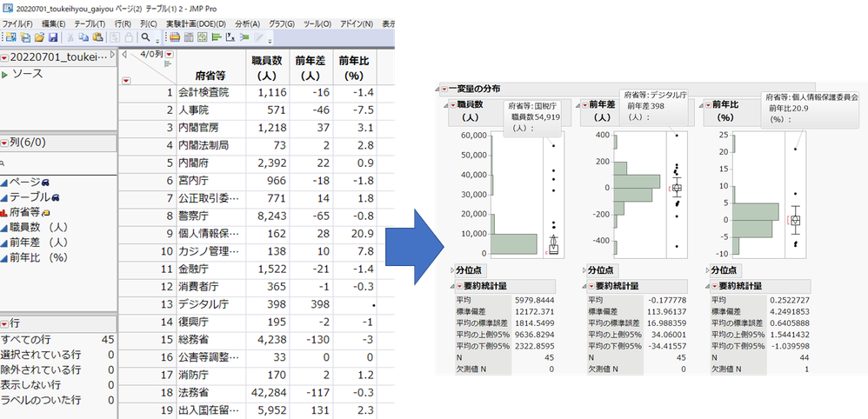Open the 要約統計量 red triangle under 前年差
This screenshot has width=868, height=419.
(x=591, y=286)
